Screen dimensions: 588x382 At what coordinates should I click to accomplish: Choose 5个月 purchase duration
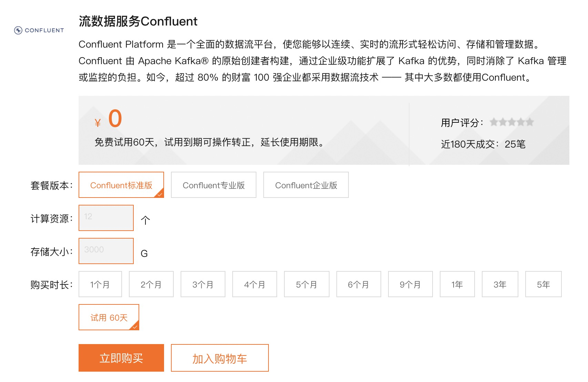click(x=307, y=284)
